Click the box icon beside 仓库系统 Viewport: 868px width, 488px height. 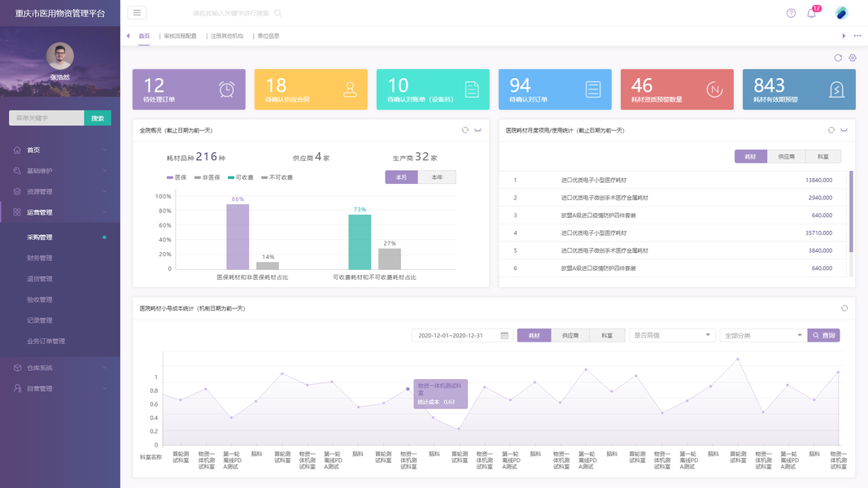tap(17, 368)
